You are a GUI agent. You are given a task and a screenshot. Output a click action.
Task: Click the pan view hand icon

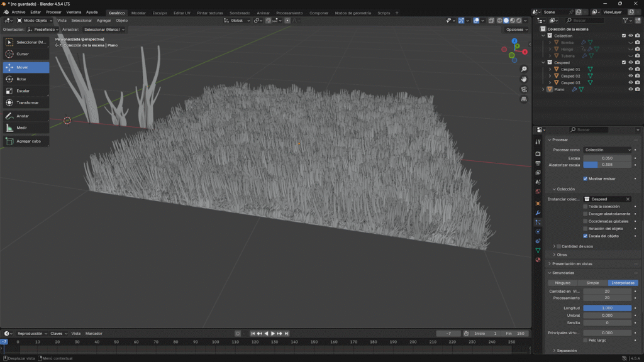[x=524, y=79]
